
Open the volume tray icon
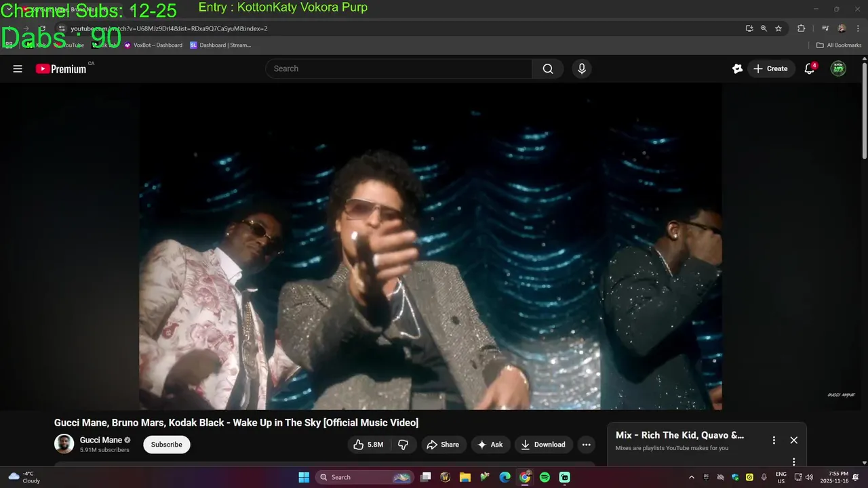tap(809, 477)
